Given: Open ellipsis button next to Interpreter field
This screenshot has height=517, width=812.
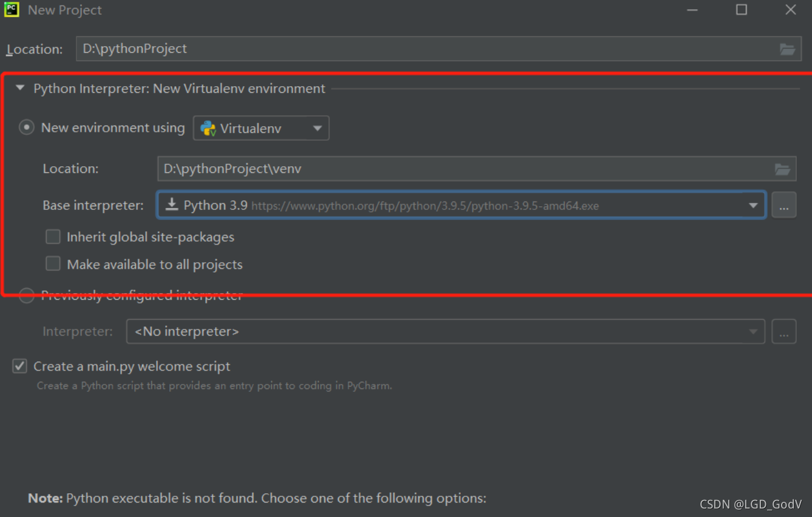Looking at the screenshot, I should click(x=784, y=332).
